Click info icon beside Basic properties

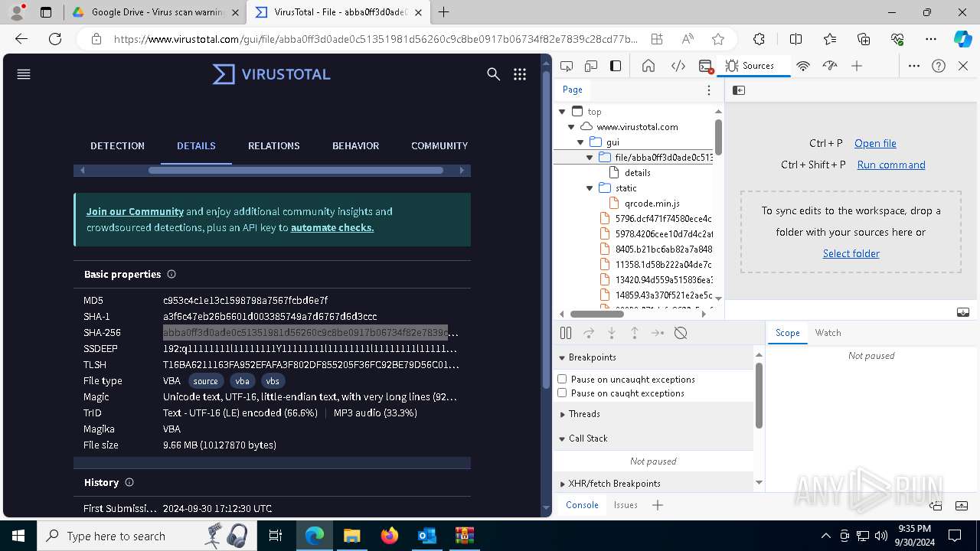click(x=171, y=274)
